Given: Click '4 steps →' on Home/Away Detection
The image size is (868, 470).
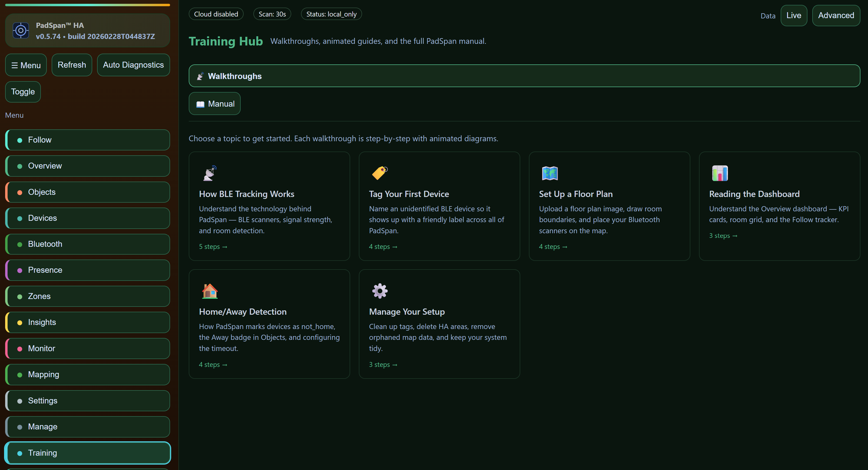Looking at the screenshot, I should [x=213, y=365].
